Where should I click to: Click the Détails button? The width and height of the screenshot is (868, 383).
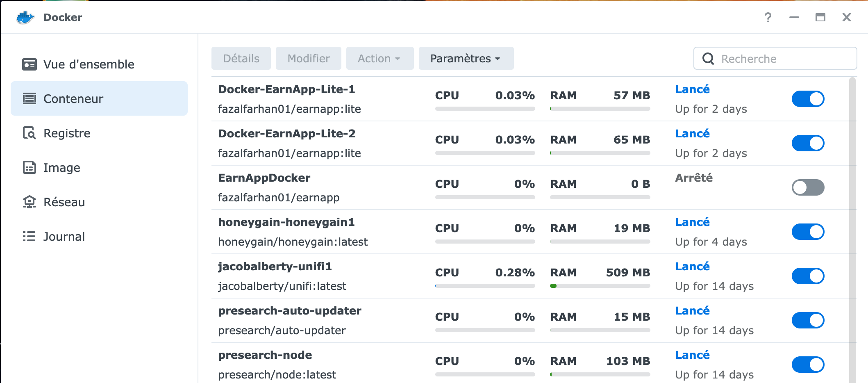(x=241, y=58)
